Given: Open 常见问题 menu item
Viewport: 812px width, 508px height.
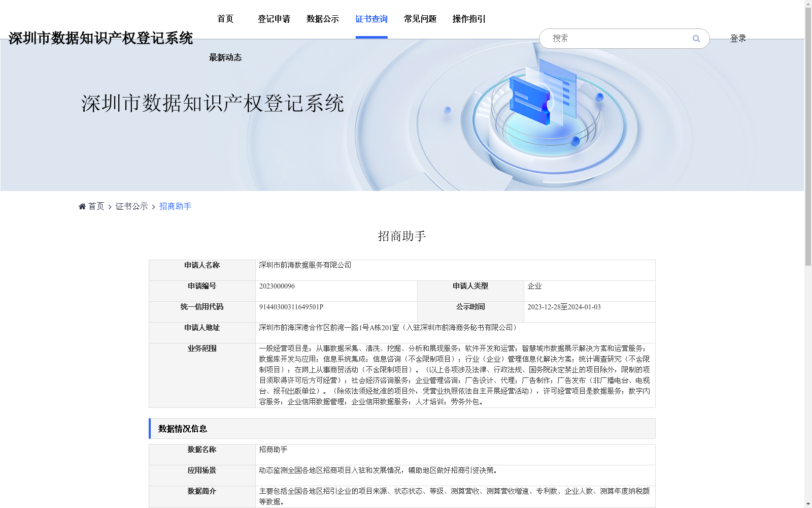Looking at the screenshot, I should [x=420, y=19].
